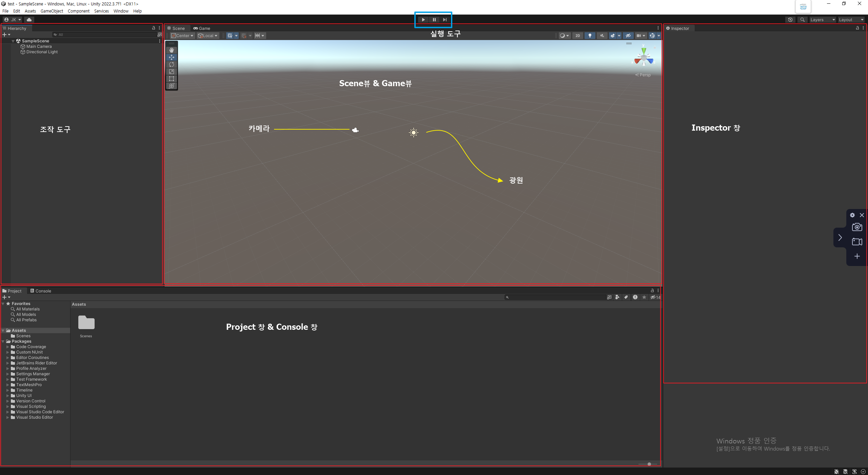Click the Play button
The height and width of the screenshot is (475, 868).
(x=423, y=20)
